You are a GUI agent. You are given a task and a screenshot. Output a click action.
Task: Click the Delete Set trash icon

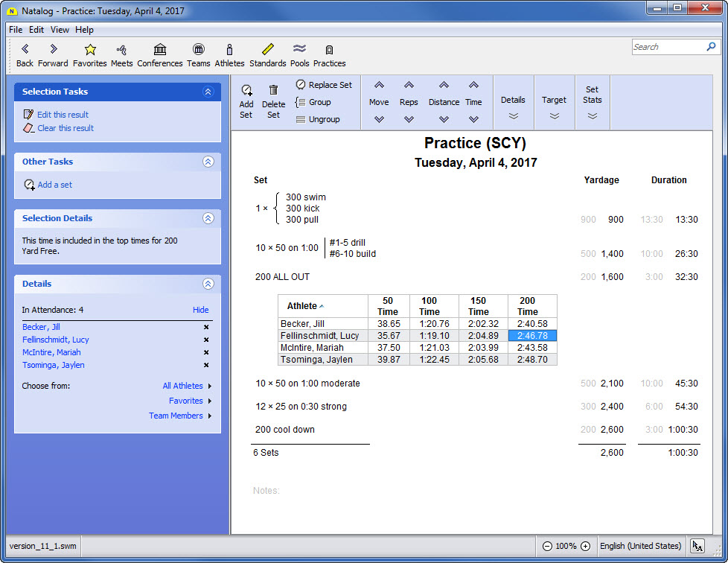273,90
